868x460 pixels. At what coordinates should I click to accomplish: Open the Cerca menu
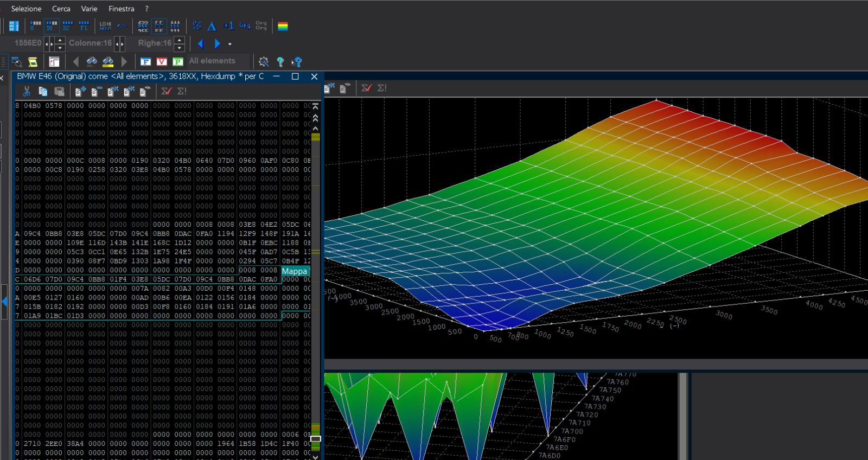click(61, 9)
